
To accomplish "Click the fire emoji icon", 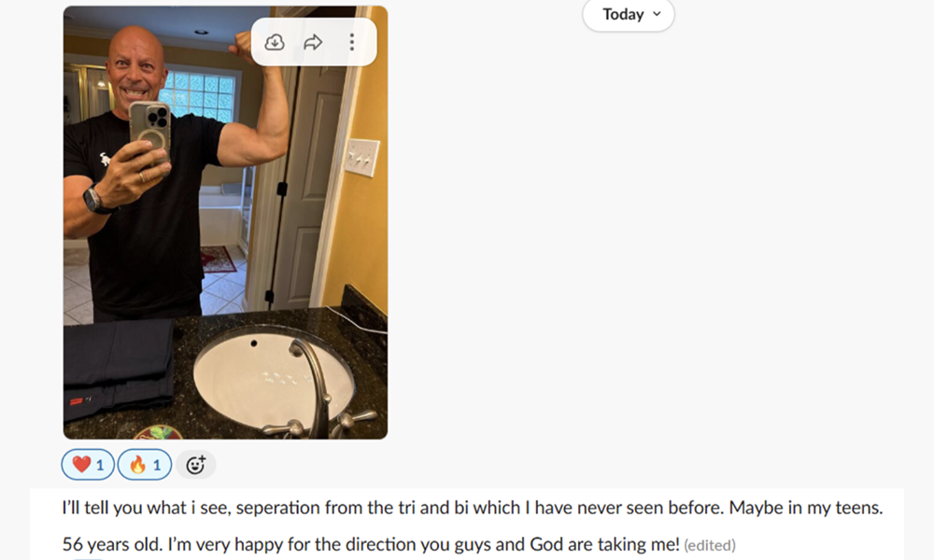I will 137,464.
